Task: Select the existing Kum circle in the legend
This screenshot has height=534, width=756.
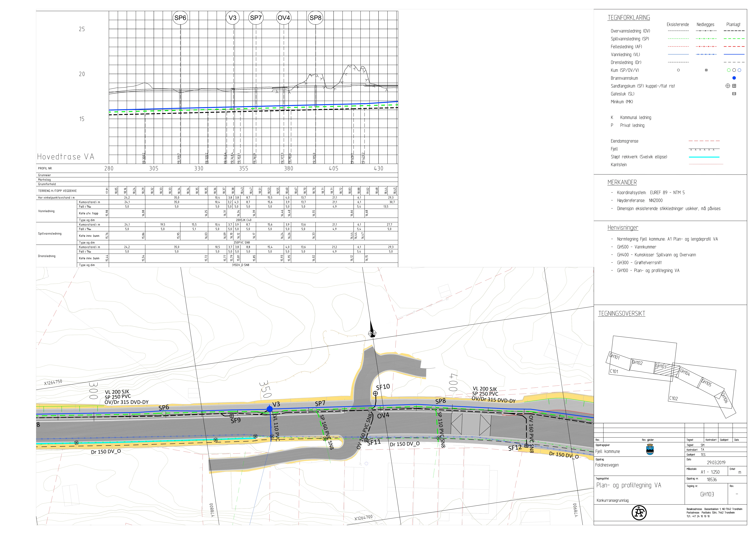Action: tap(678, 70)
